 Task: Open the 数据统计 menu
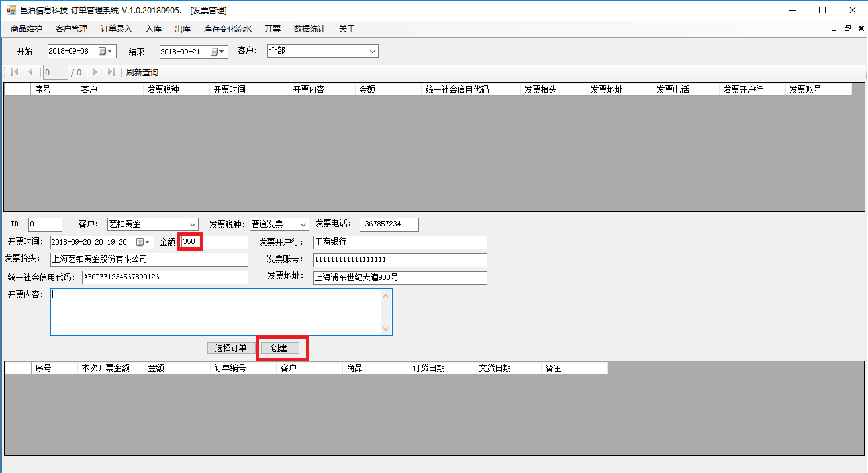pyautogui.click(x=310, y=28)
